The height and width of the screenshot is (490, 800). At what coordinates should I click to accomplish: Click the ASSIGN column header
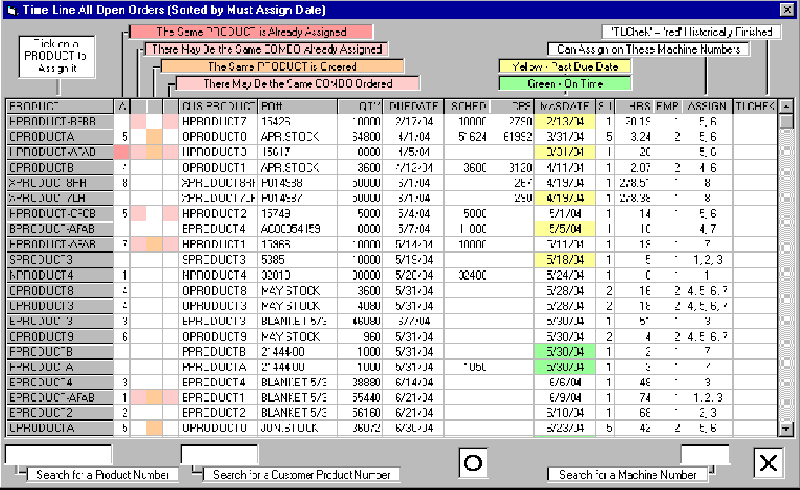pyautogui.click(x=707, y=106)
